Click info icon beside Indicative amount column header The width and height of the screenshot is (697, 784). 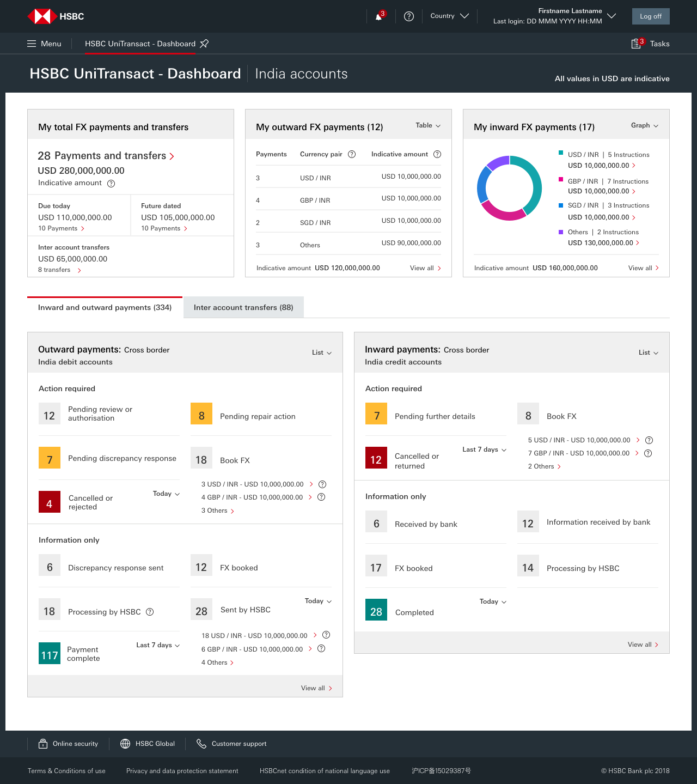[437, 154]
